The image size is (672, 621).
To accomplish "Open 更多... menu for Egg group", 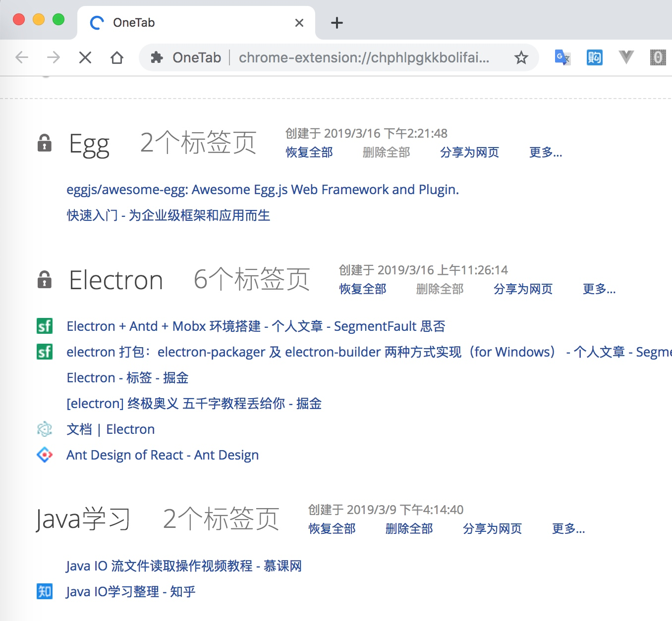I will (x=546, y=152).
